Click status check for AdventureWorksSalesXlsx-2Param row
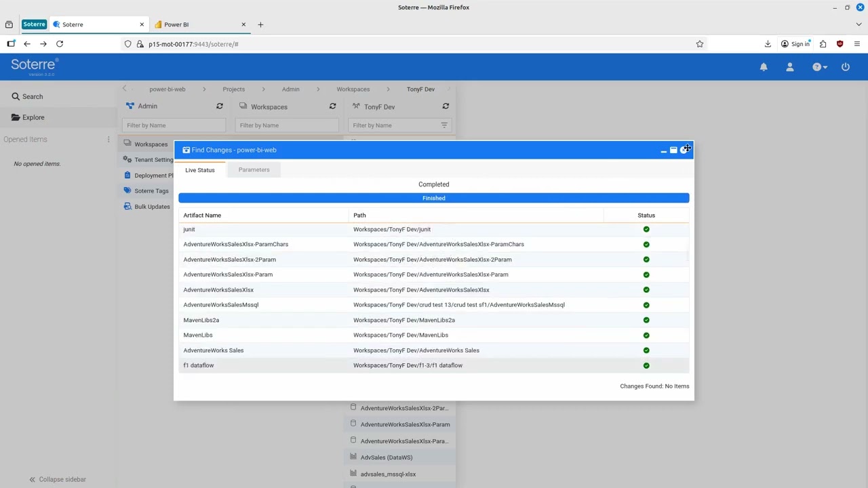The height and width of the screenshot is (488, 868). (x=646, y=260)
